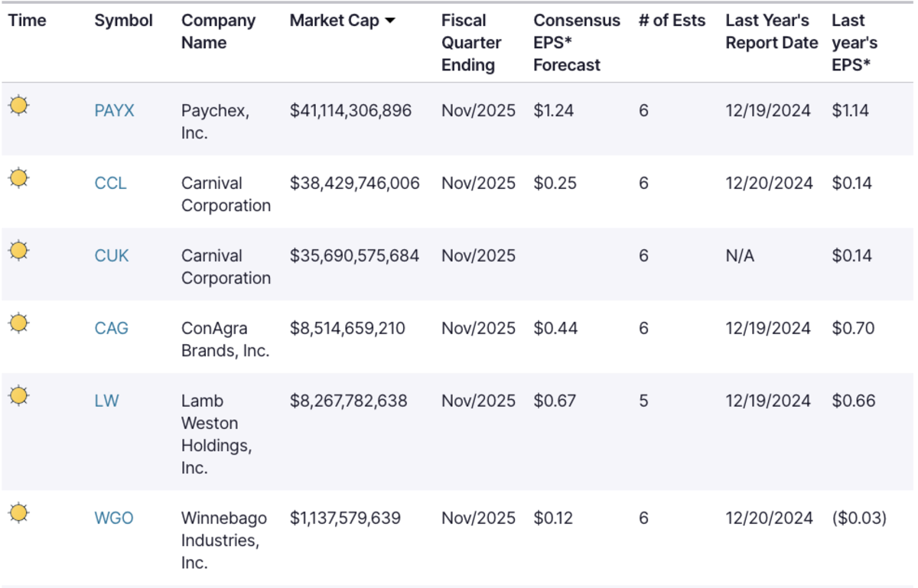This screenshot has width=918, height=588.
Task: Open the CCL ticker link
Action: click(110, 184)
